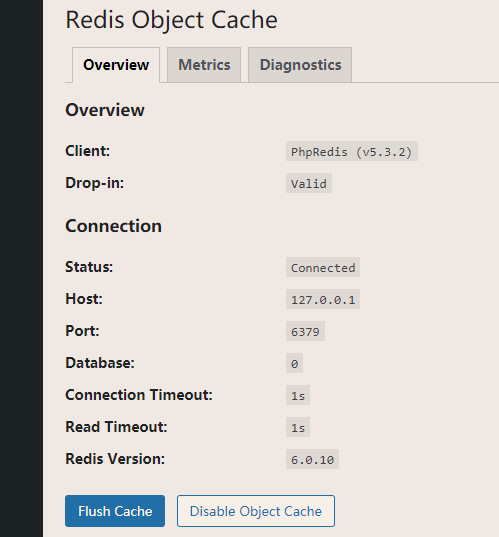Click the dark admin sidebar
Screen dimensions: 499x537
21,268
